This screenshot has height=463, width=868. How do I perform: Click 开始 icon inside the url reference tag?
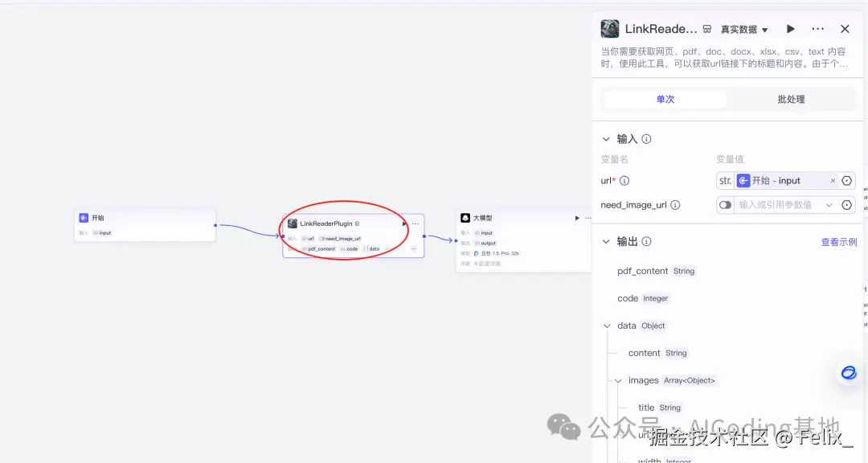tap(743, 181)
